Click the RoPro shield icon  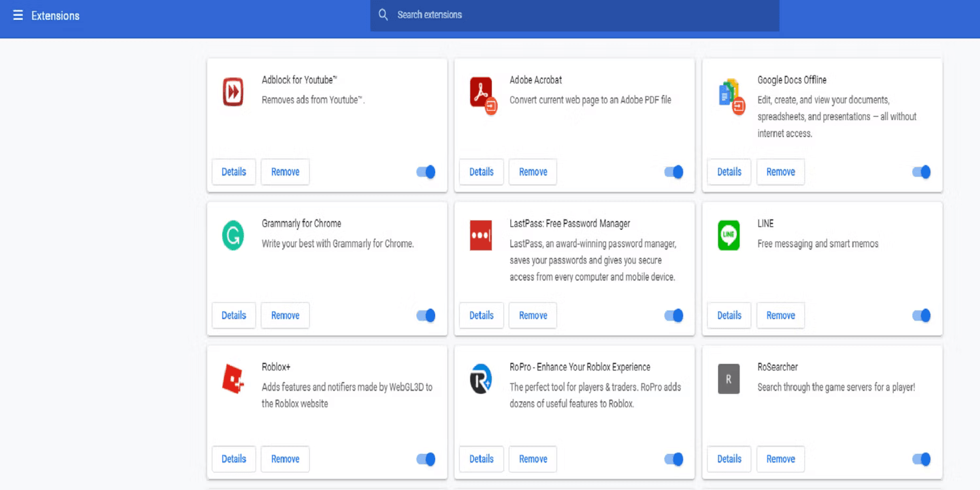[x=480, y=379]
